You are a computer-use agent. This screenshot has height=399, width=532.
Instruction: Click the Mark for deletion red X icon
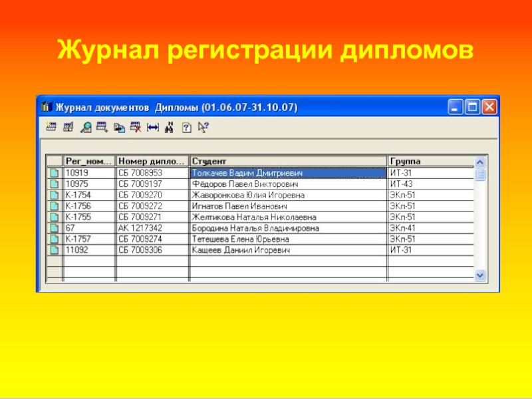(x=136, y=127)
